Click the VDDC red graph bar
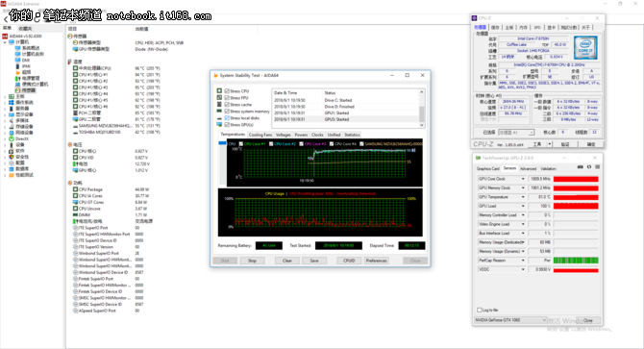The width and height of the screenshot is (644, 349). pyautogui.click(x=576, y=270)
